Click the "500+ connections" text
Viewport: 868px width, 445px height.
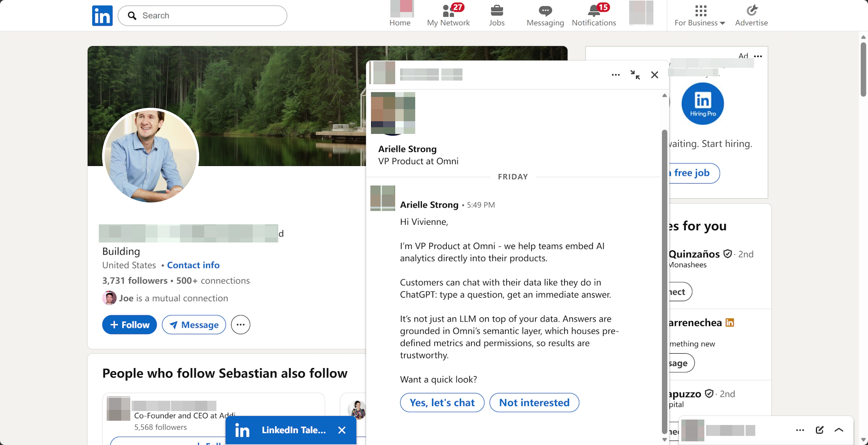[x=213, y=280]
